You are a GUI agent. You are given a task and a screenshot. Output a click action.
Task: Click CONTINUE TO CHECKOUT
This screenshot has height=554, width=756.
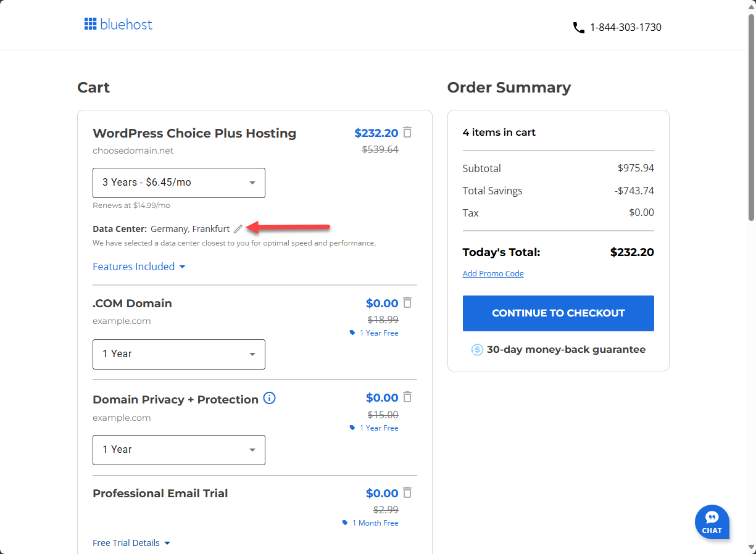tap(558, 313)
